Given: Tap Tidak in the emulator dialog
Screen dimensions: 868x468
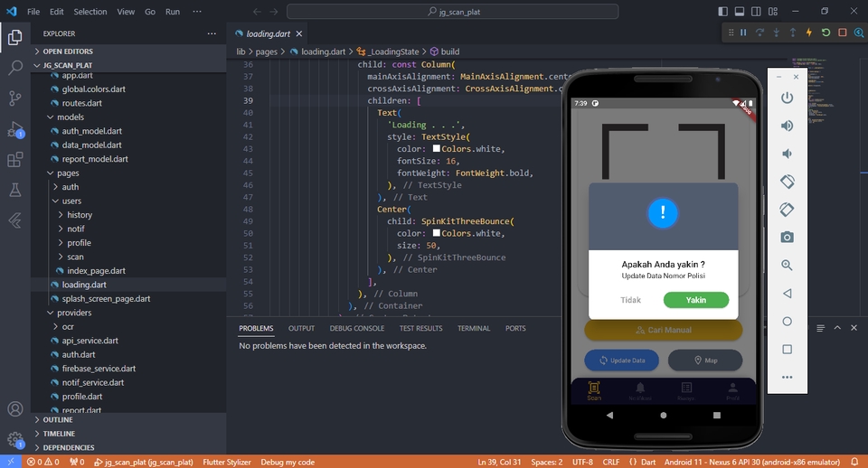Looking at the screenshot, I should [630, 300].
